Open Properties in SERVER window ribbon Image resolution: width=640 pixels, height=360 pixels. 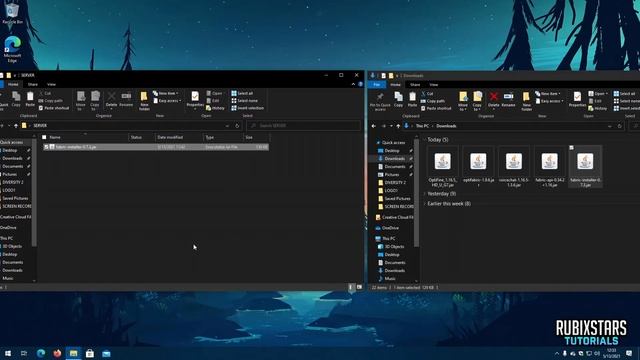pyautogui.click(x=195, y=99)
